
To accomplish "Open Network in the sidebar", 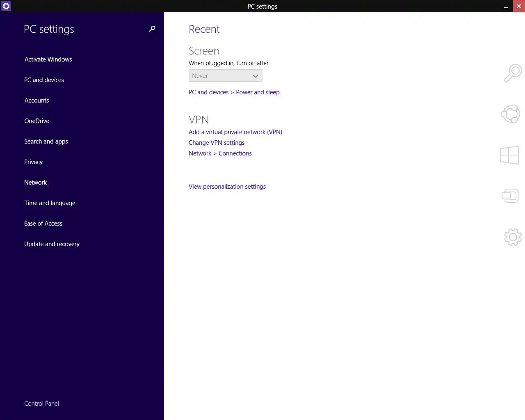I will (35, 183).
